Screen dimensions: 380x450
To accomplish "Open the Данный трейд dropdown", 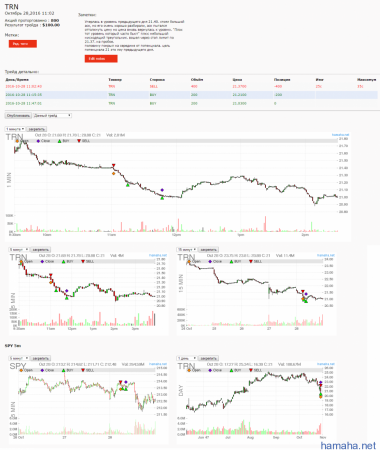I will [52, 116].
